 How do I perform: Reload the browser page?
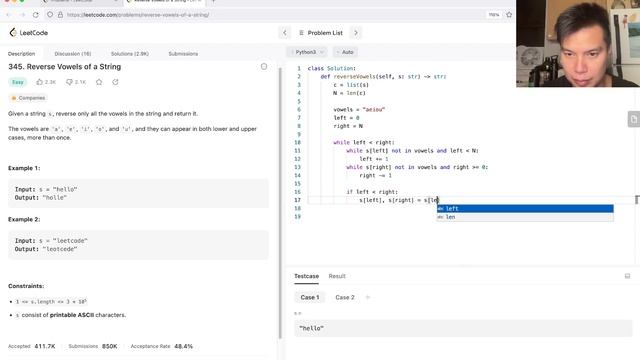(36, 15)
